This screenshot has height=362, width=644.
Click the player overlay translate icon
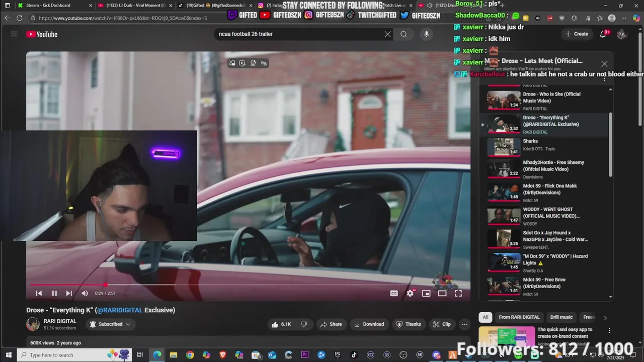pyautogui.click(x=264, y=63)
